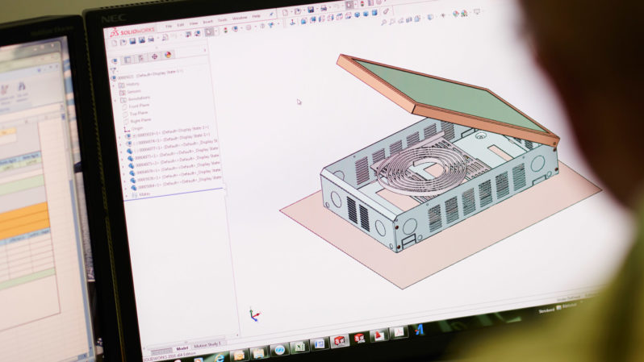Click the Zoom to Fit magnifier icon
644x362 pixels.
pos(383,23)
